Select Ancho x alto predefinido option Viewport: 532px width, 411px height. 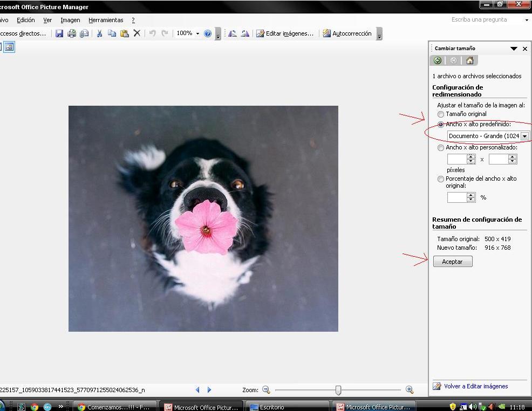pyautogui.click(x=441, y=125)
